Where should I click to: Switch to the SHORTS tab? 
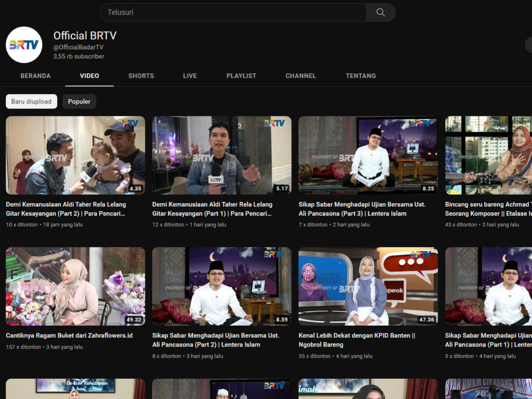(x=141, y=76)
